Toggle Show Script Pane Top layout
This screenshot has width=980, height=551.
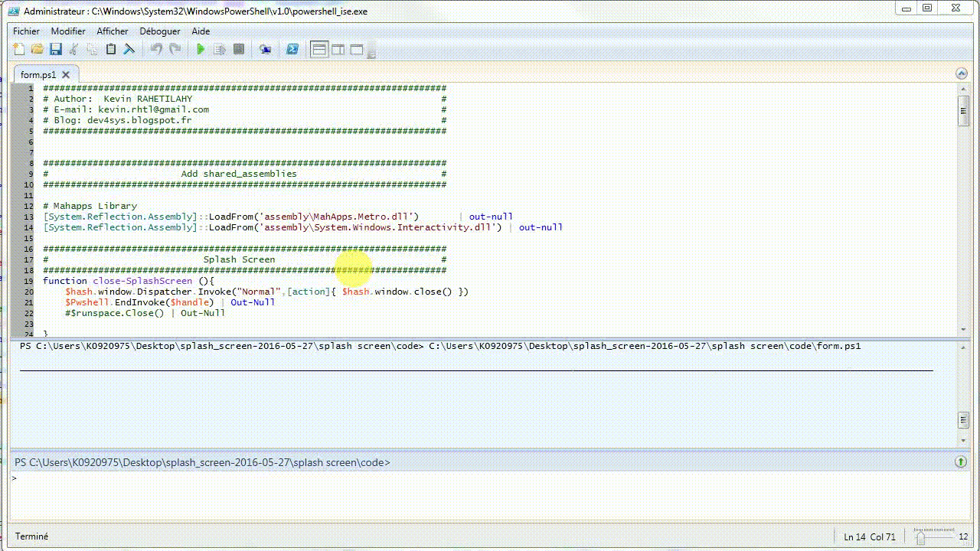pyautogui.click(x=318, y=48)
